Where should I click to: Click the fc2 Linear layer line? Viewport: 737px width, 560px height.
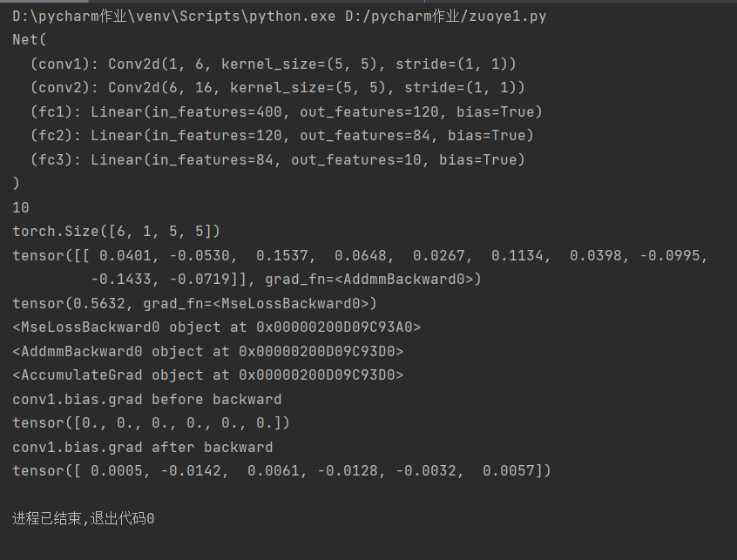coord(281,136)
